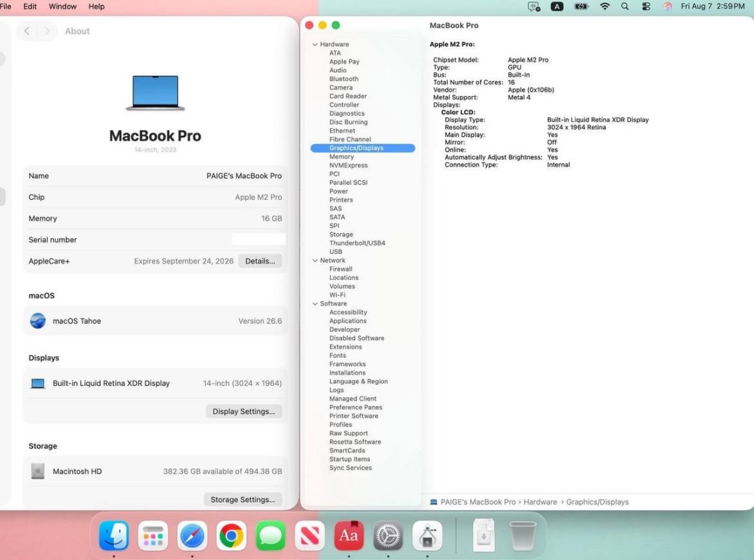The image size is (754, 560).
Task: Open Display Settings
Action: click(x=244, y=412)
